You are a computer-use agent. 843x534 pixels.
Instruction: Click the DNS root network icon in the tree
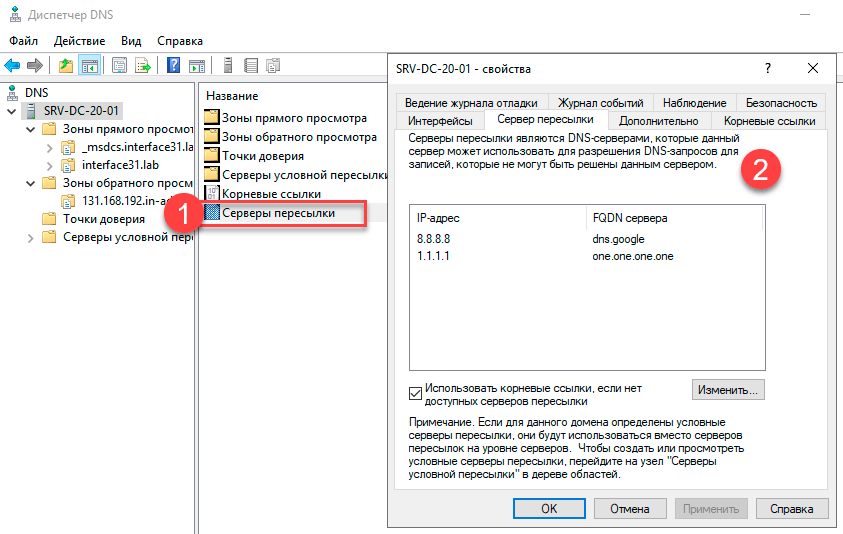(12, 92)
